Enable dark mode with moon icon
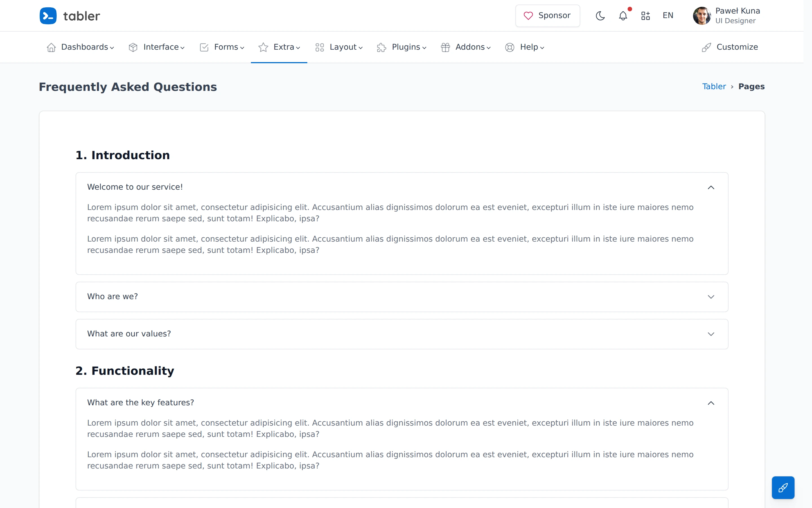The image size is (812, 508). pyautogui.click(x=600, y=16)
